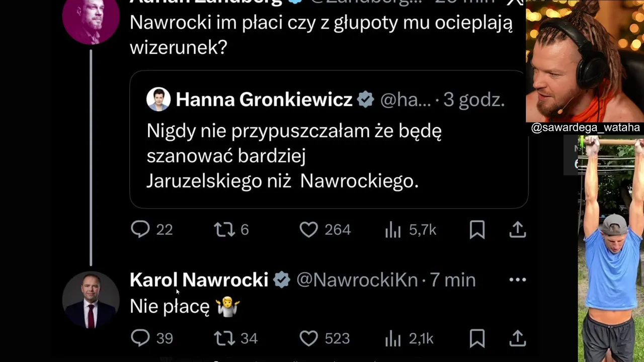View analytics showing 5,7k views

pyautogui.click(x=393, y=230)
